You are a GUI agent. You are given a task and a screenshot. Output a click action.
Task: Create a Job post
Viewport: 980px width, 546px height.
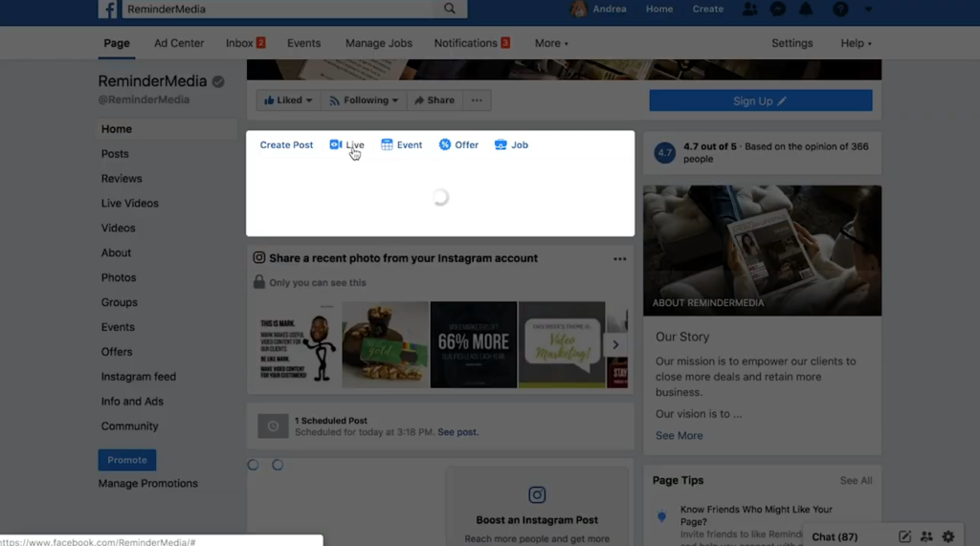pos(511,145)
